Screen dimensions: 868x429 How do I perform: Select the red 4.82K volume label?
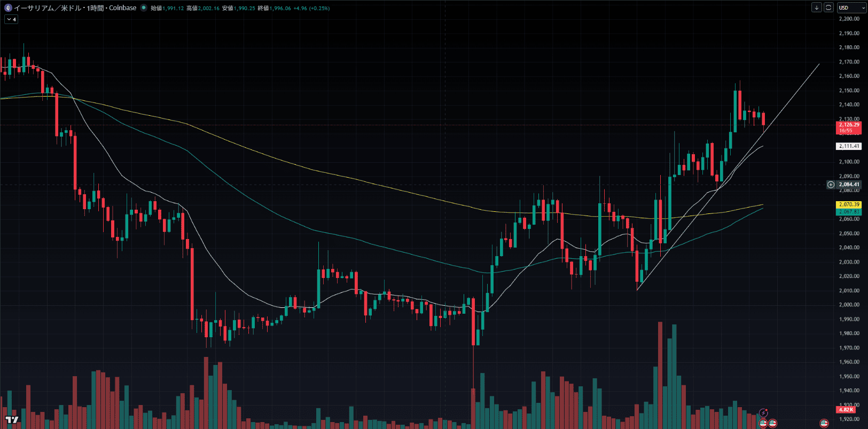(x=846, y=410)
